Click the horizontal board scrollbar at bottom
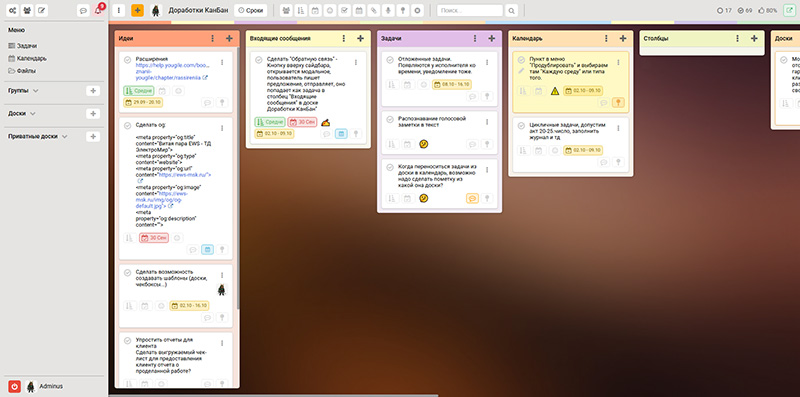The height and width of the screenshot is (397, 800). (274, 395)
